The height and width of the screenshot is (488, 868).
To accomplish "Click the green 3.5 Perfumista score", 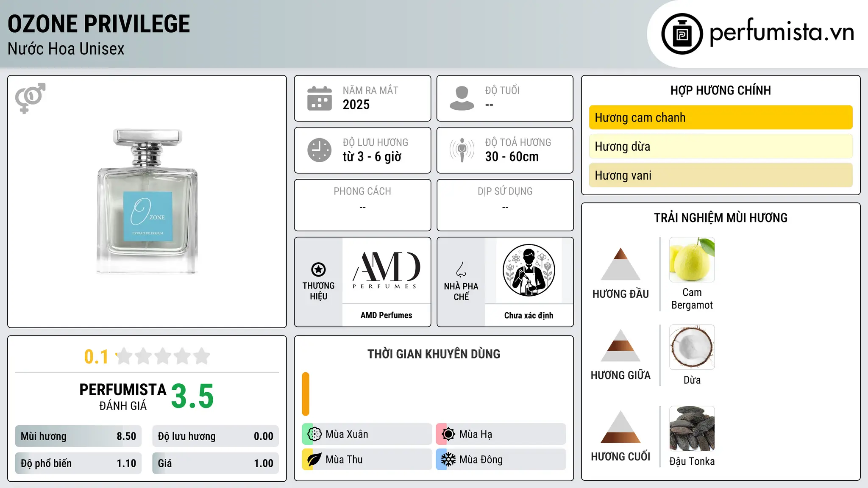I will pos(192,396).
